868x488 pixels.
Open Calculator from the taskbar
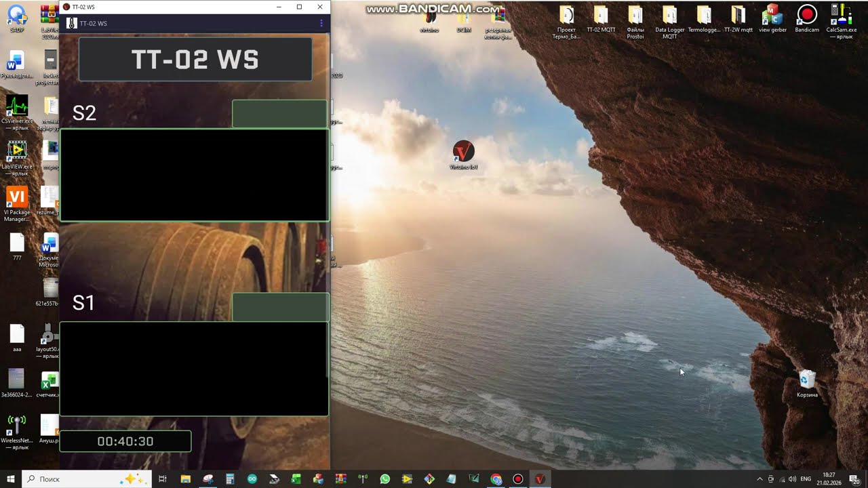(x=230, y=479)
